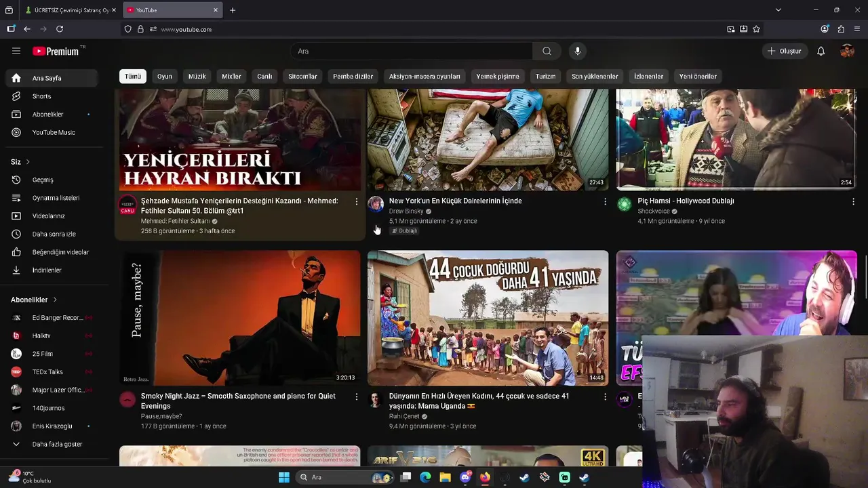Bookmark this page with the star icon

[x=756, y=29]
